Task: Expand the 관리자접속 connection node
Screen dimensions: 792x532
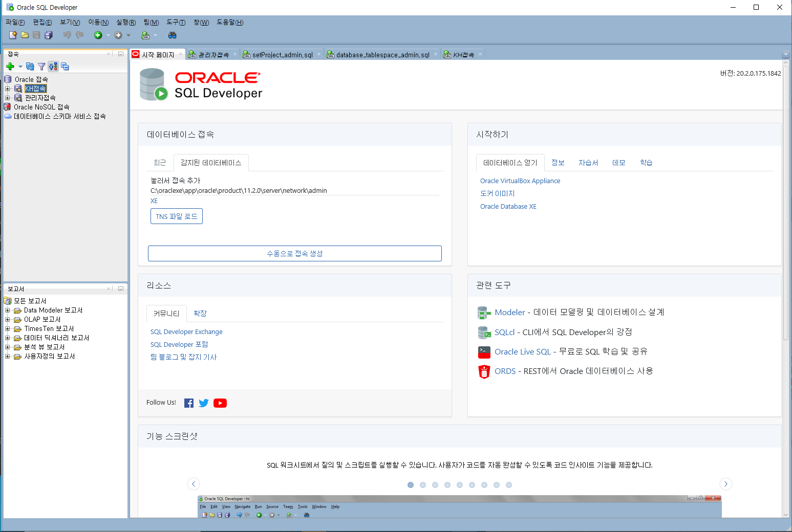Action: coord(8,98)
